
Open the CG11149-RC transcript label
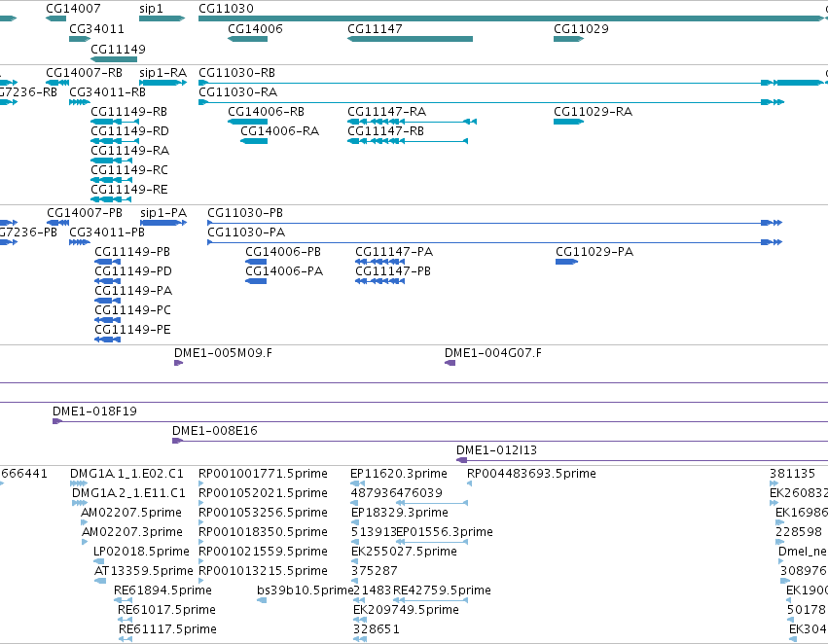tap(129, 170)
